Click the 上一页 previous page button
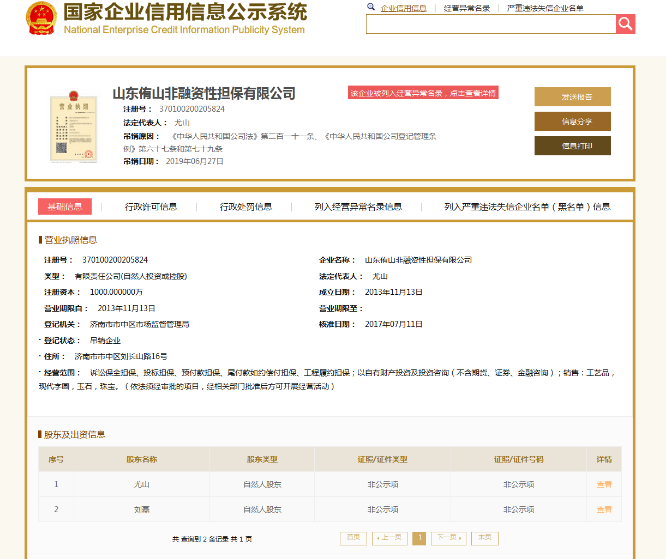This screenshot has width=666, height=559. 390,538
